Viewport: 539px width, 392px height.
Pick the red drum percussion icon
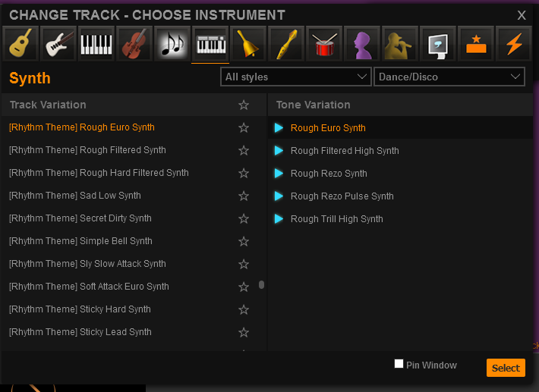(324, 43)
